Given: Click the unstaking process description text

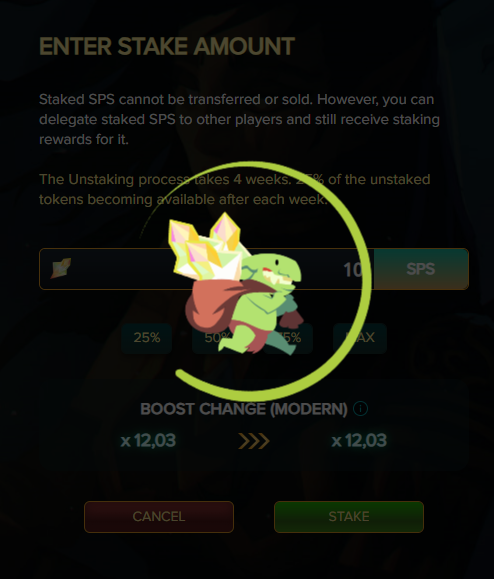Looking at the screenshot, I should pyautogui.click(x=235, y=189).
